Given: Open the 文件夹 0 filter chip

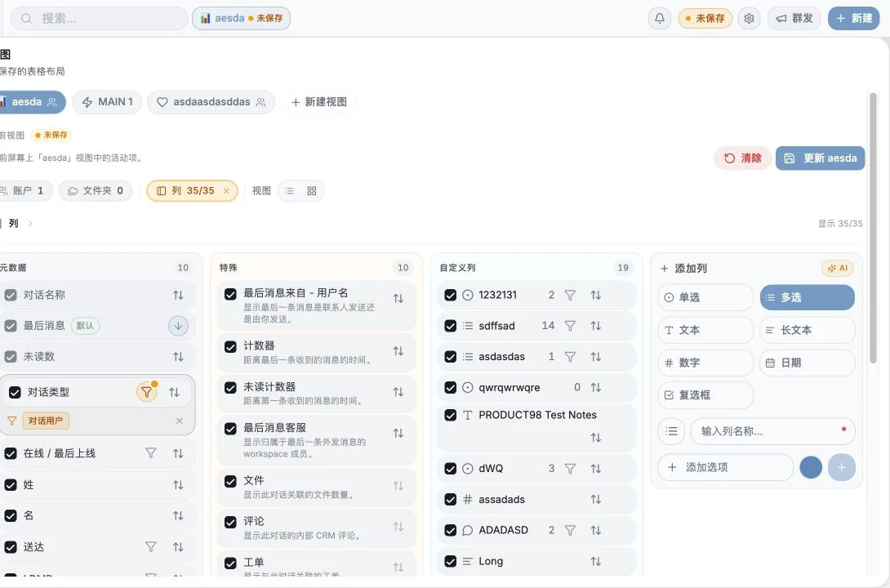Looking at the screenshot, I should (x=96, y=191).
